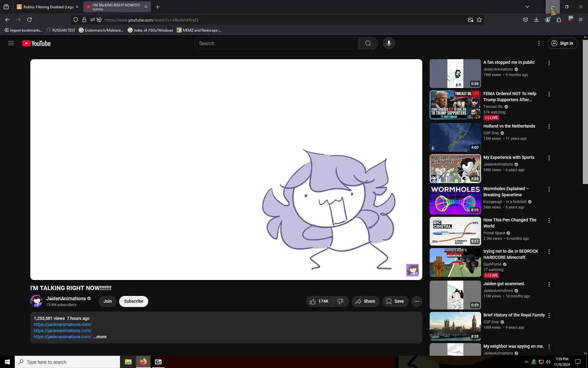Click the dislike thumbs-down icon
Screen dimensions: 588x368
[340, 301]
